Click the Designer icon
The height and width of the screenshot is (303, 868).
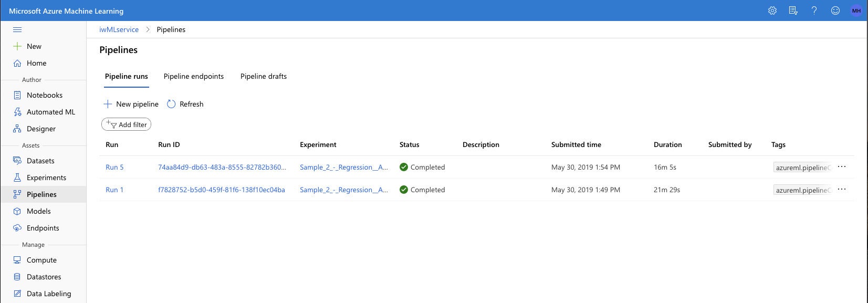(17, 129)
